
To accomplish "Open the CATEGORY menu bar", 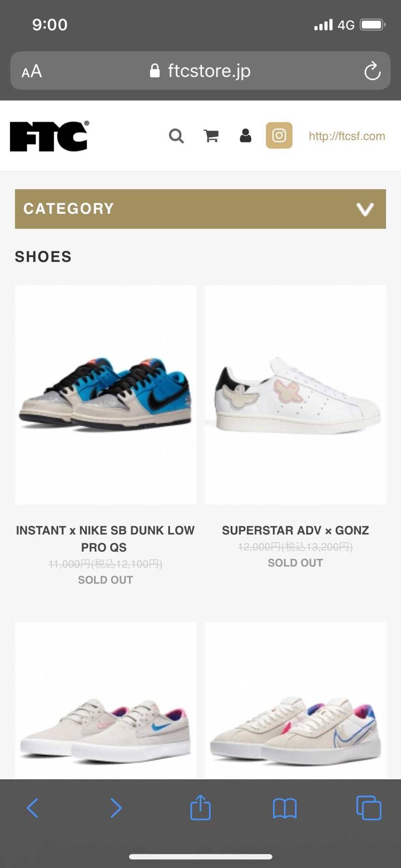I will click(200, 209).
